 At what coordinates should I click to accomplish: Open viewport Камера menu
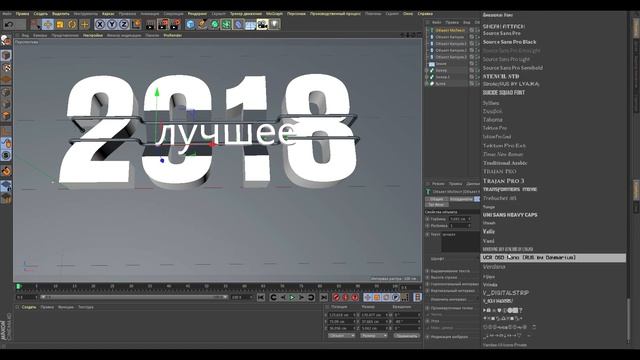pyautogui.click(x=40, y=36)
